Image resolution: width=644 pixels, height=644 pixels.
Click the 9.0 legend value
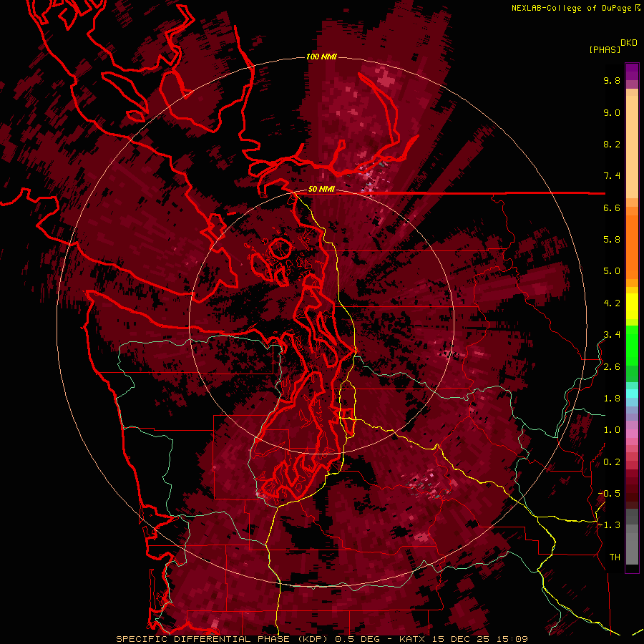coord(612,112)
